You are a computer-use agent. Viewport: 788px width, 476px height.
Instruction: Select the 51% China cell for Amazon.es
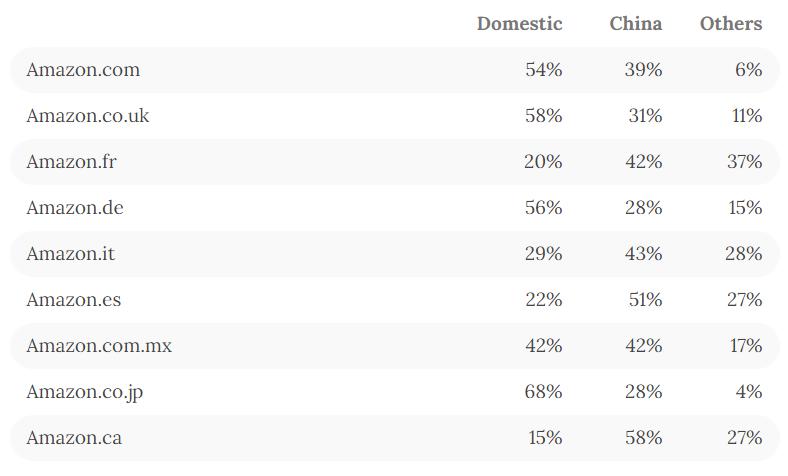[644, 300]
